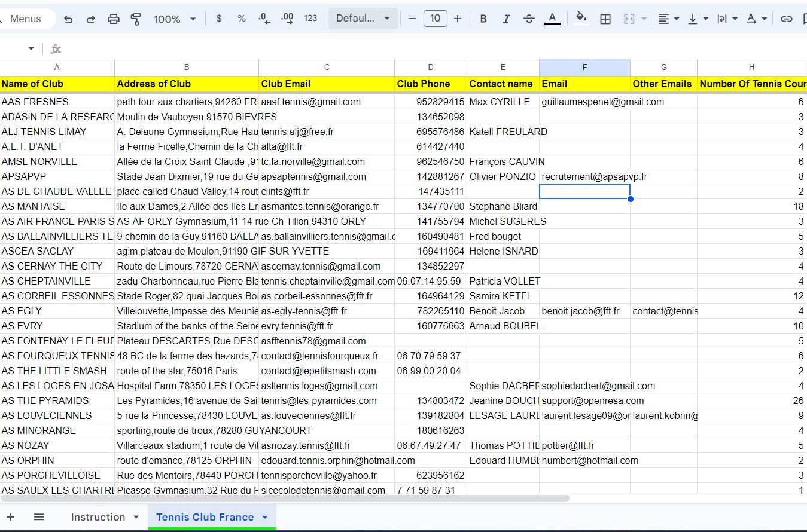Screen dimensions: 807x532
Task: Click the Menus search box
Action: pos(26,19)
